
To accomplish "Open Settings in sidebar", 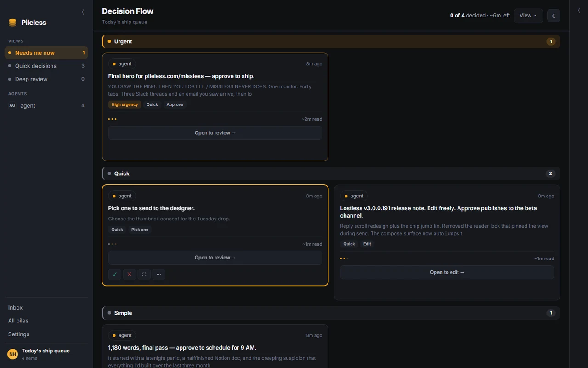I will [x=19, y=334].
